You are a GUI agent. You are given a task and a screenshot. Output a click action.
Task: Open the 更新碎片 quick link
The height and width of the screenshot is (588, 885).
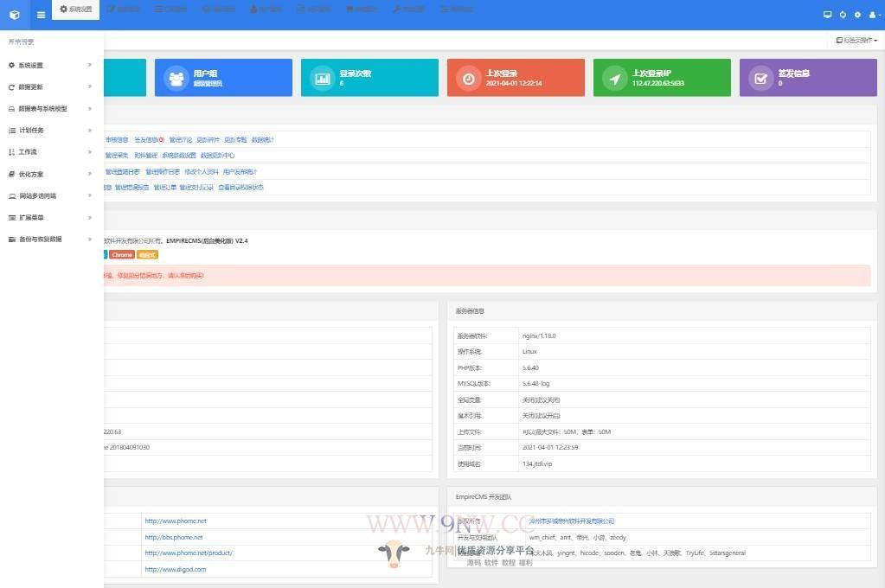pos(208,140)
